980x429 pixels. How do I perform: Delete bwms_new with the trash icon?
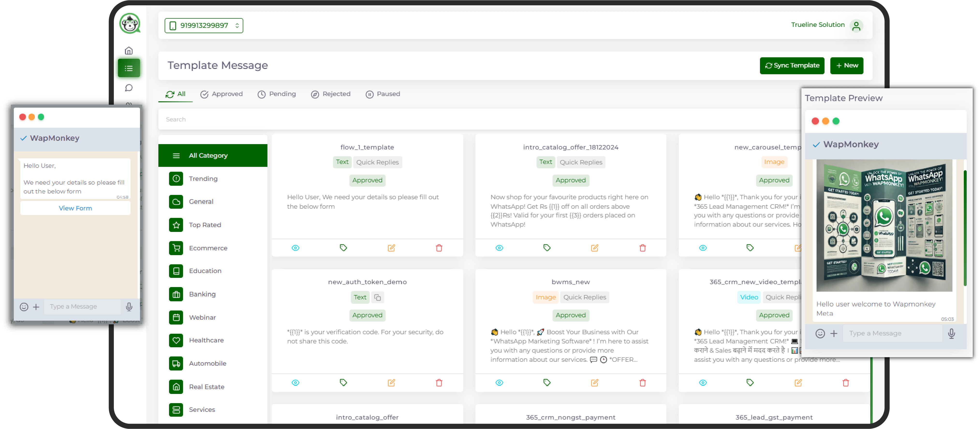[642, 383]
